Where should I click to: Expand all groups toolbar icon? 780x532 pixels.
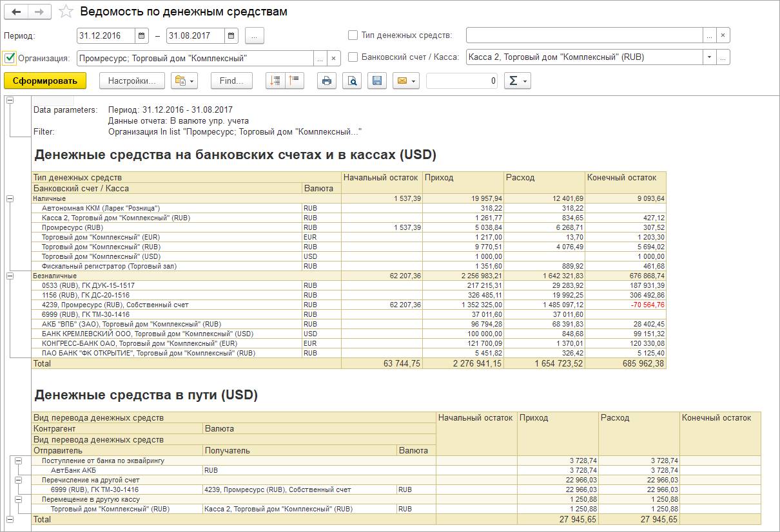[x=275, y=81]
